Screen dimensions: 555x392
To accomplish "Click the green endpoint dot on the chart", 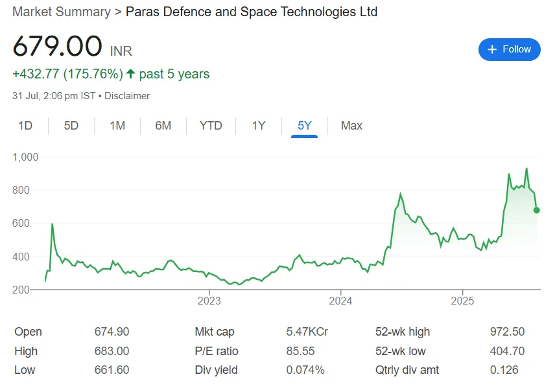I will click(x=537, y=210).
